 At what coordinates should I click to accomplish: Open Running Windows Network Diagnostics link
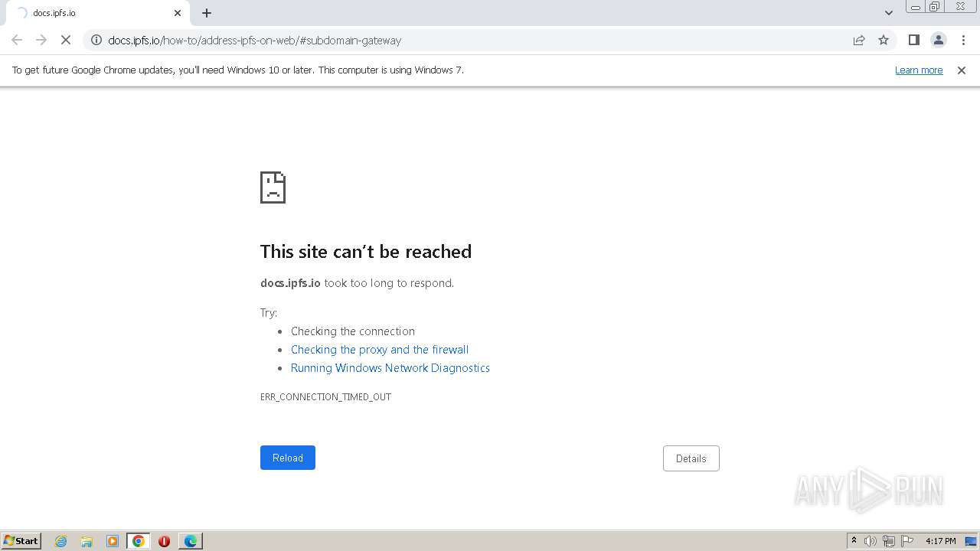coord(390,367)
